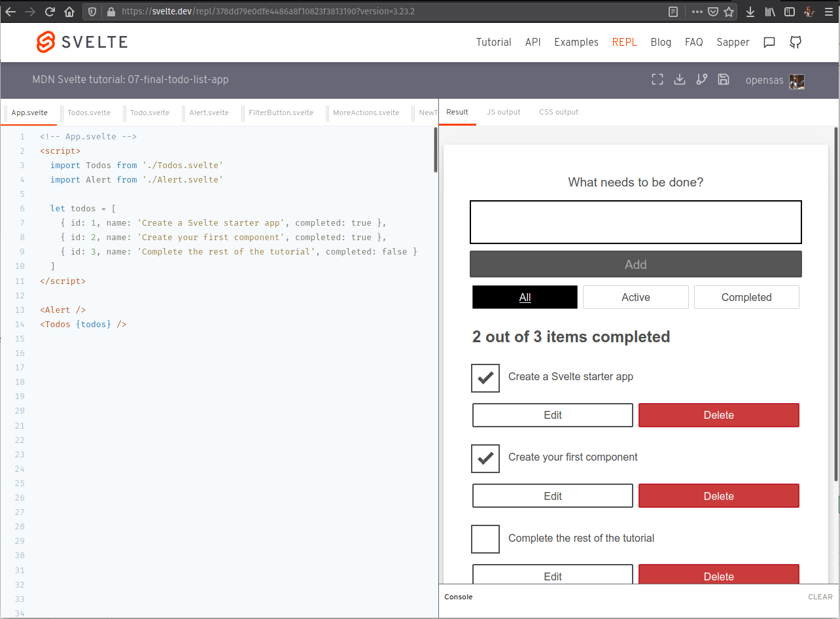
Task: Click the Svelte logo
Action: coord(45,42)
